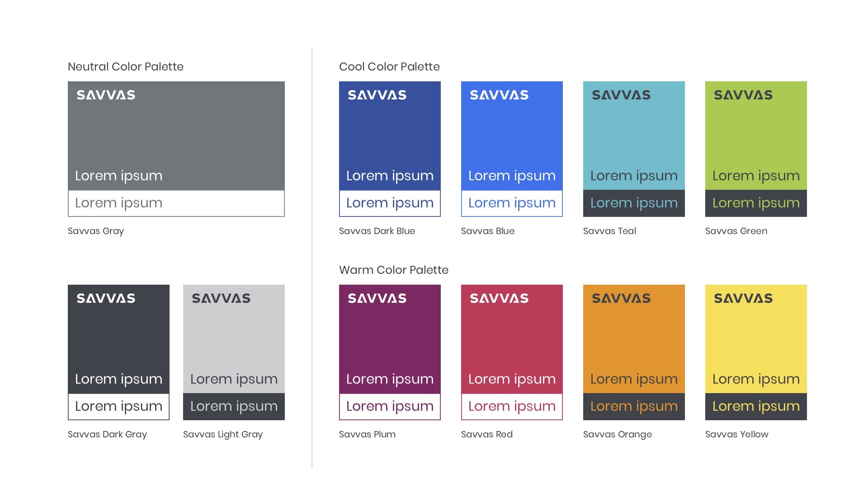The width and height of the screenshot is (868, 488).
Task: Pick the Savvas Blue color swatch
Action: pyautogui.click(x=512, y=136)
